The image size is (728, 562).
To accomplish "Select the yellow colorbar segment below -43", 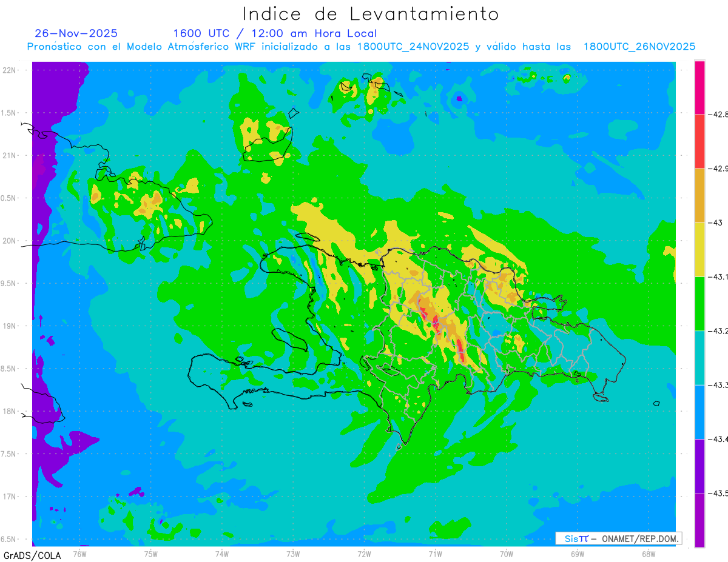I will click(699, 249).
